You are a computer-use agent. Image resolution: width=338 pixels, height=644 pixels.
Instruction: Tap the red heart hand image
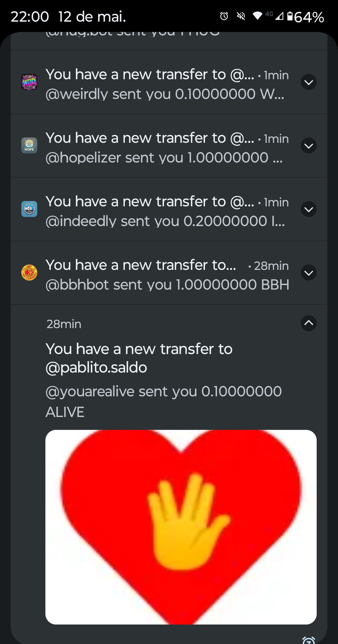(181, 527)
